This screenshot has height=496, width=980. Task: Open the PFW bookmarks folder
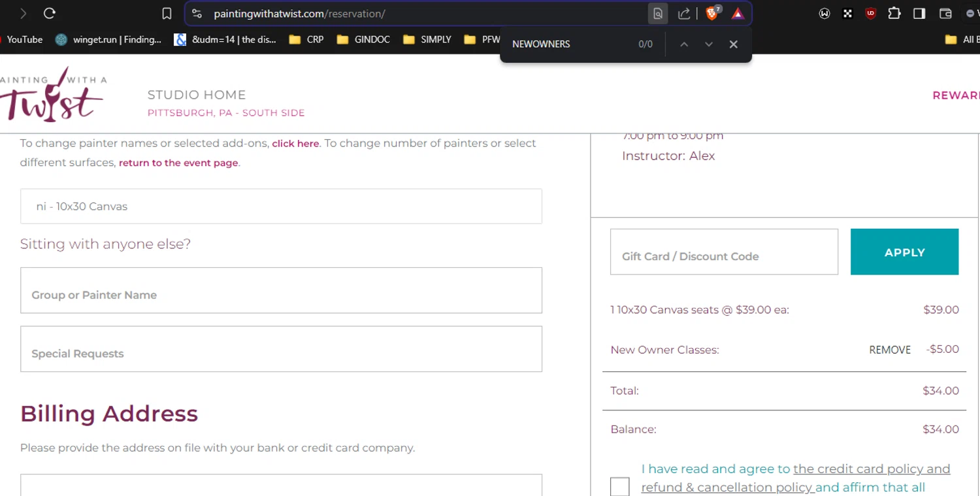pyautogui.click(x=482, y=39)
